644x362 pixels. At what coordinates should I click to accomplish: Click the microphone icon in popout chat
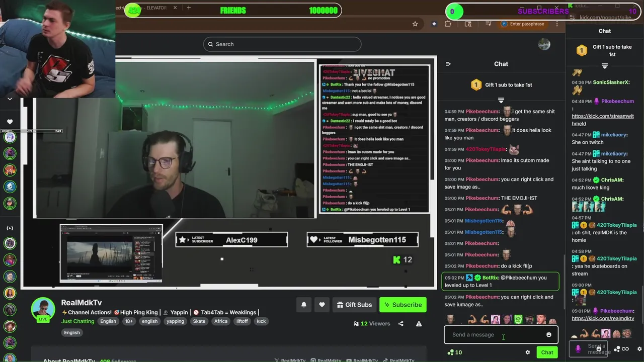click(x=578, y=348)
